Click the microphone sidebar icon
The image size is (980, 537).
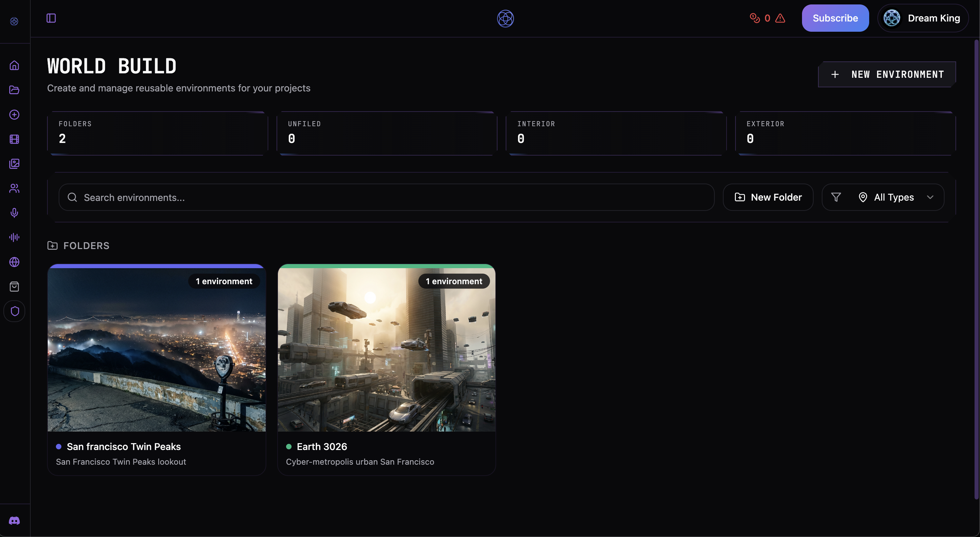click(x=14, y=213)
